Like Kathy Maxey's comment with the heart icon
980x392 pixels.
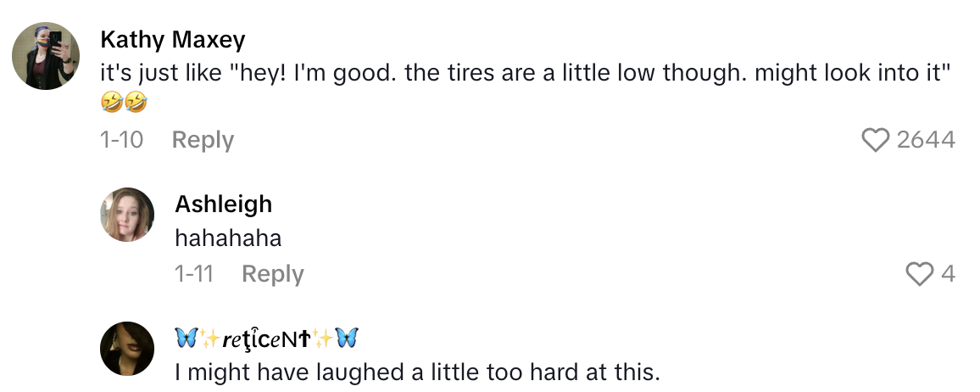point(875,140)
